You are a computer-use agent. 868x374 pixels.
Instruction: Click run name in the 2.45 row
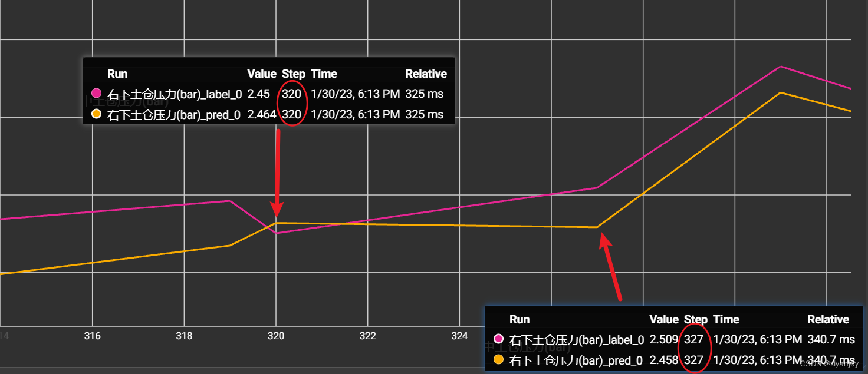click(x=175, y=94)
